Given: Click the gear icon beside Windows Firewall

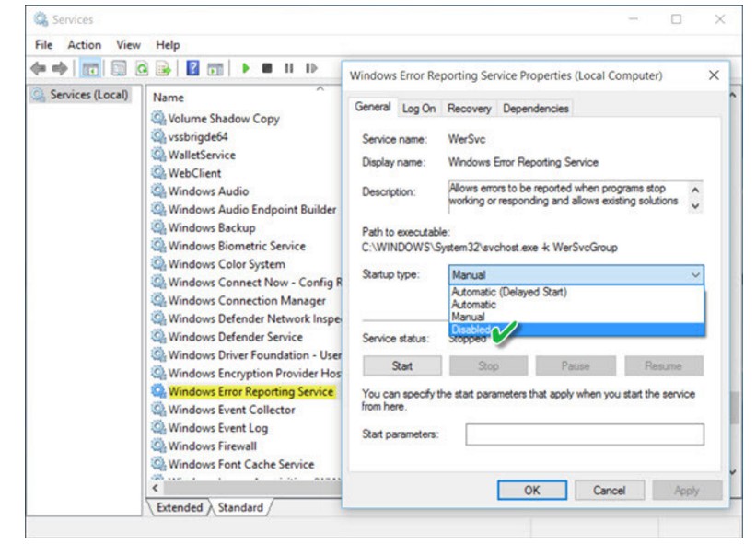Looking at the screenshot, I should 158,446.
